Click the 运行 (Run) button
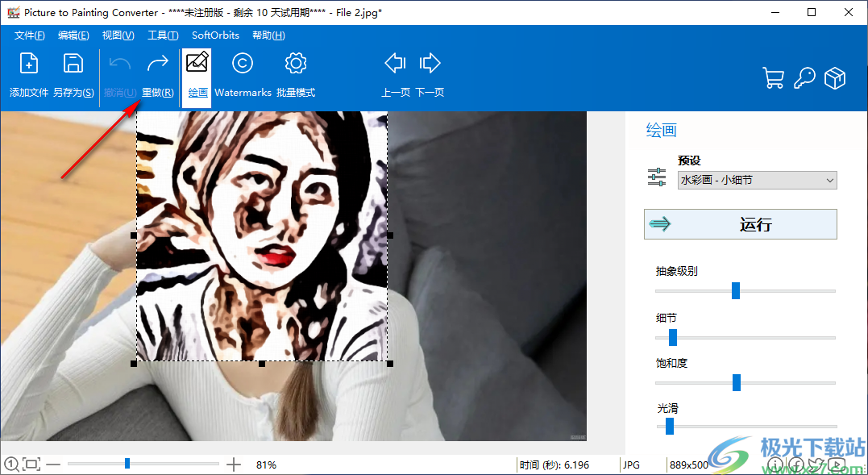The width and height of the screenshot is (868, 475). click(740, 224)
